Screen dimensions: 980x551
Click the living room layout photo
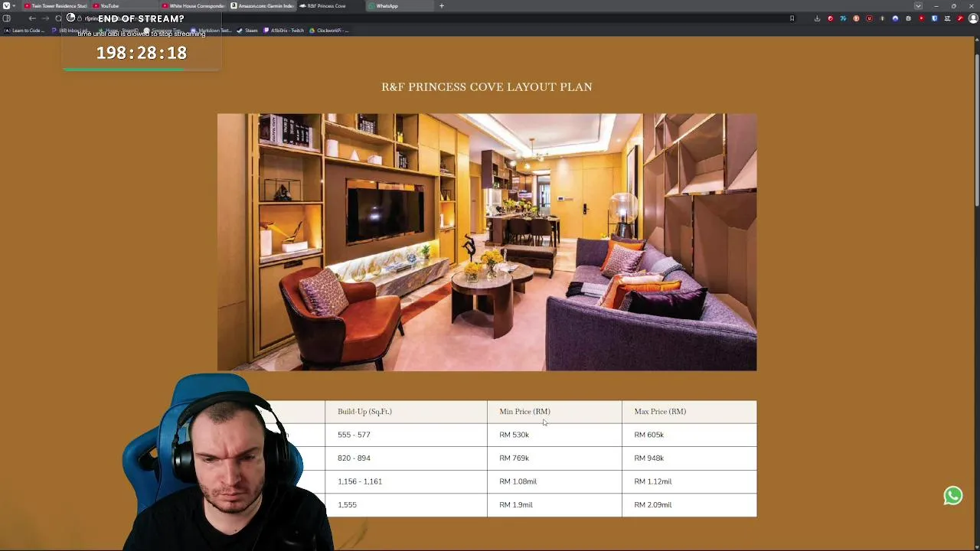[x=487, y=243]
